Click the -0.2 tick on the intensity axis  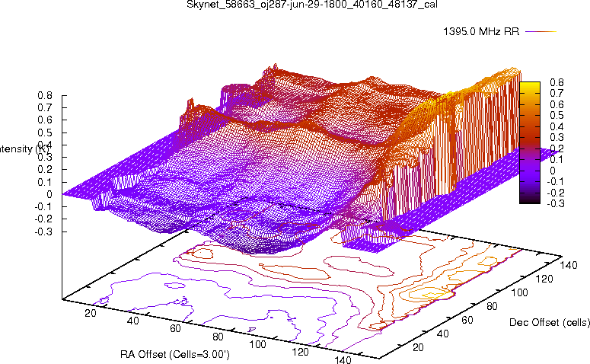[43, 219]
